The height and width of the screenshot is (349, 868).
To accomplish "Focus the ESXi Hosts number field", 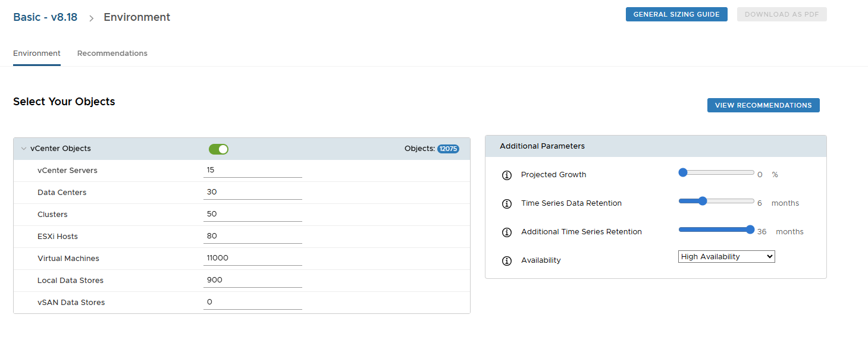I will click(x=252, y=236).
